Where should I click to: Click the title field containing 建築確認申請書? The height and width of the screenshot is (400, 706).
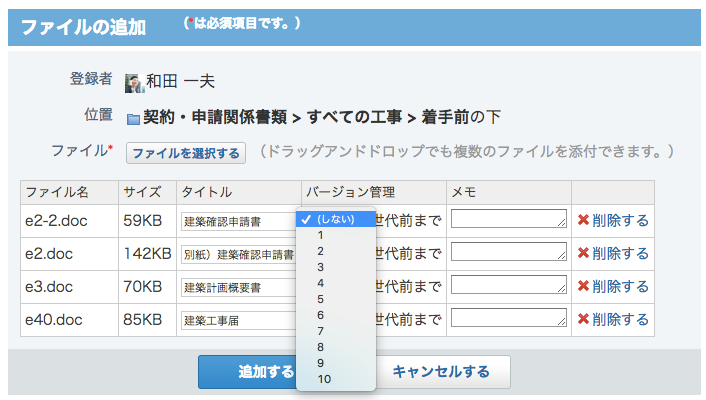point(238,221)
